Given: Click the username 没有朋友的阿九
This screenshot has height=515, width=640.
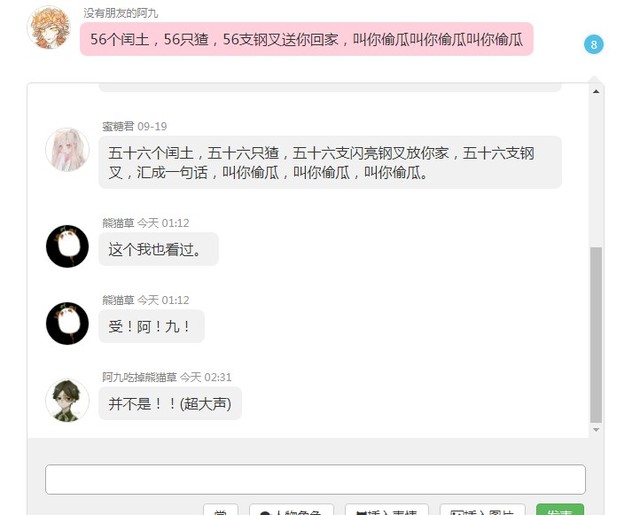Looking at the screenshot, I should click(121, 13).
